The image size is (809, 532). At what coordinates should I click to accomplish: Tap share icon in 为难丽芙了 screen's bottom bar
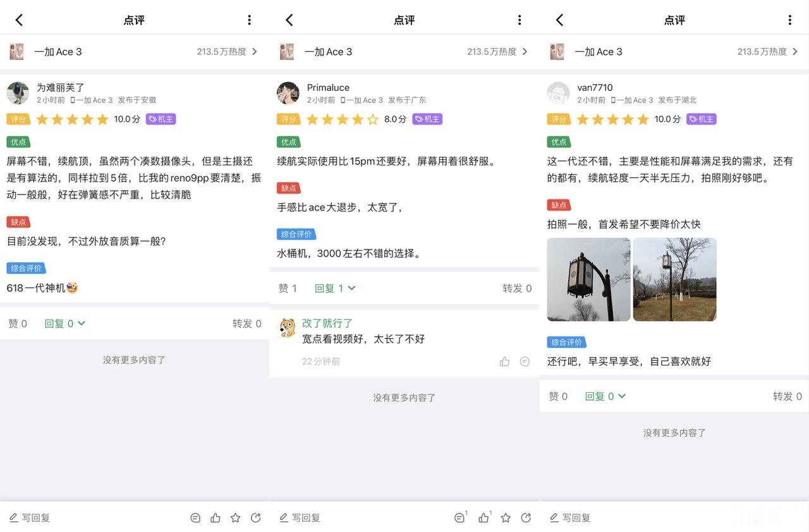pyautogui.click(x=256, y=518)
